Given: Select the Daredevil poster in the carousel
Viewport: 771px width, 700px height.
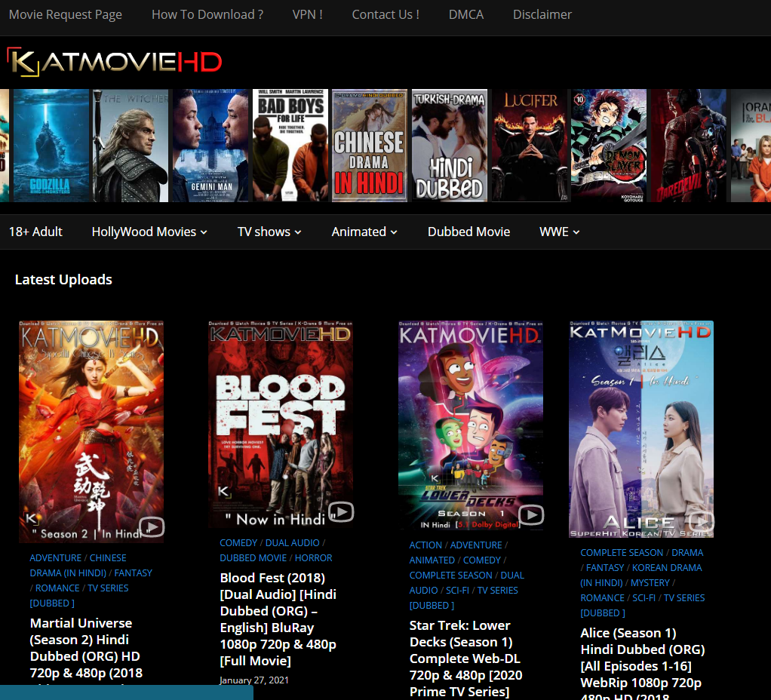Looking at the screenshot, I should 688,146.
